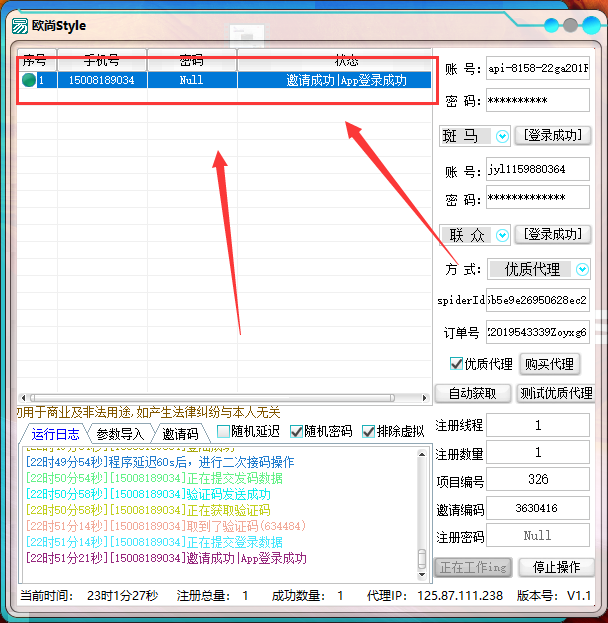Click the log scrollbar down arrow

pyautogui.click(x=422, y=575)
